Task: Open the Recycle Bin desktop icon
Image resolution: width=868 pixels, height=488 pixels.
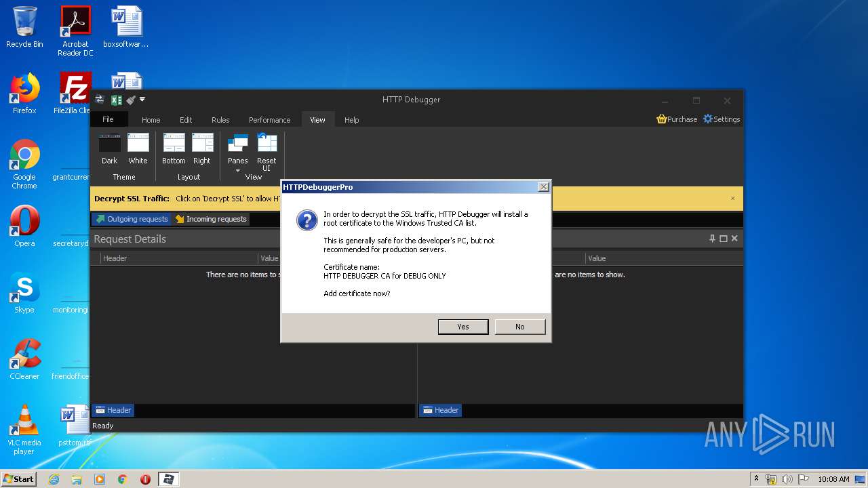Action: 24,28
